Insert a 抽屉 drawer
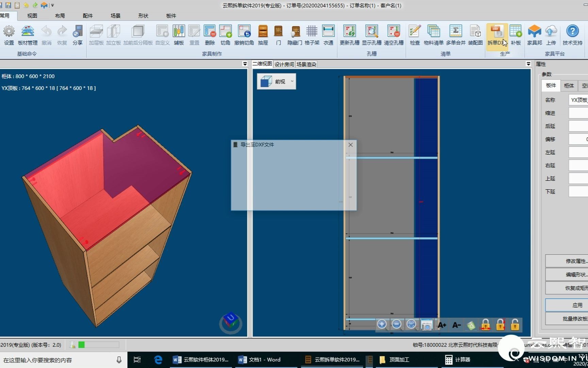The image size is (588, 368). pos(263,35)
